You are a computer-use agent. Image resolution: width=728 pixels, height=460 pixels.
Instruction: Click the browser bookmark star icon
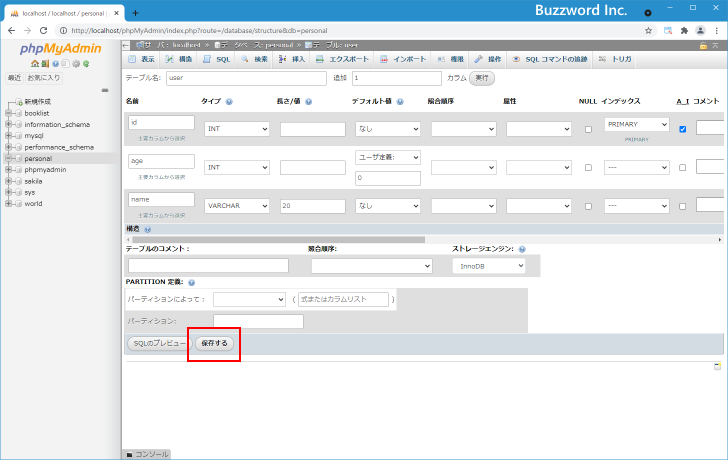point(649,31)
